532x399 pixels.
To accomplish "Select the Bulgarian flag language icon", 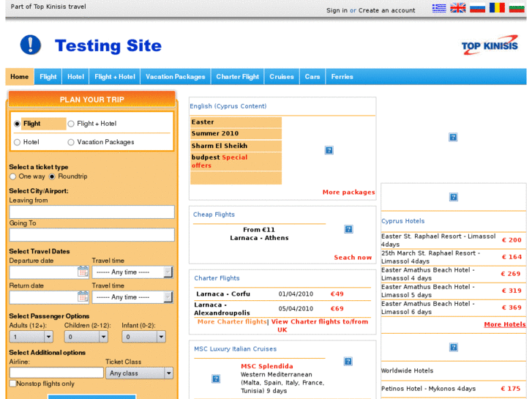I will tap(517, 8).
